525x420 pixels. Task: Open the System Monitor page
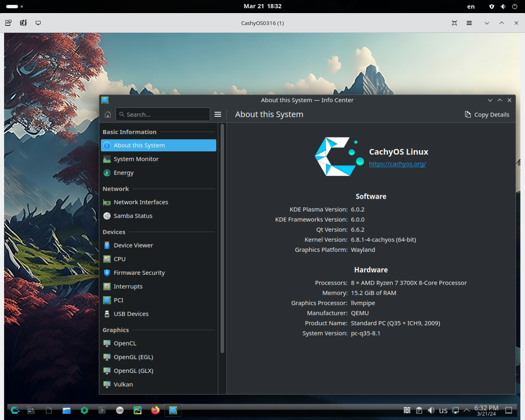click(x=158, y=159)
